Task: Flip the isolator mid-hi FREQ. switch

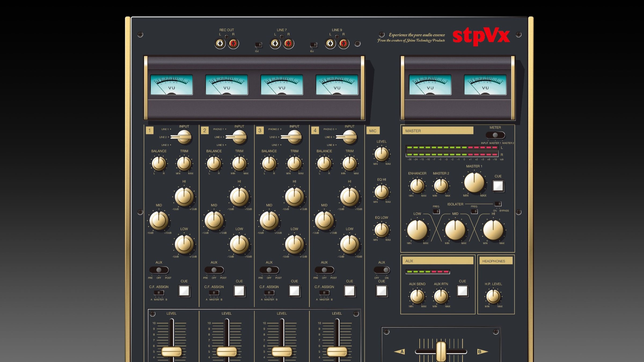Action: [x=474, y=212]
